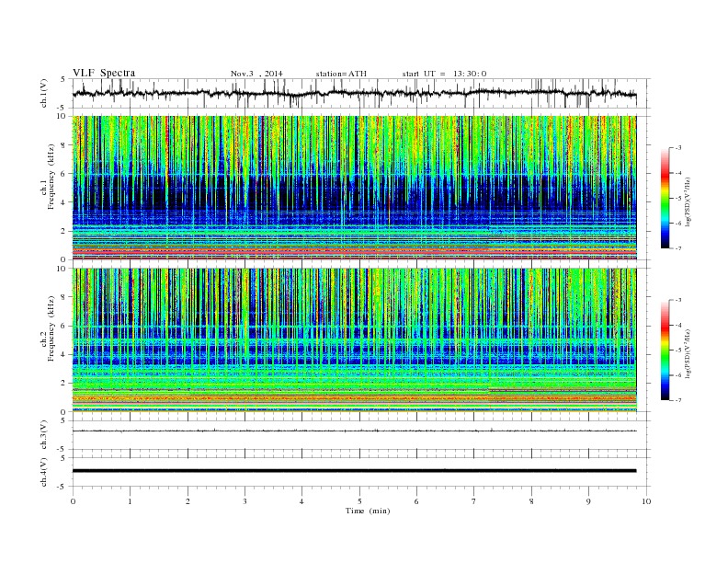728x563 pixels.
Task: Click the ch.1 spectrogram color bar
Action: pyautogui.click(x=665, y=198)
